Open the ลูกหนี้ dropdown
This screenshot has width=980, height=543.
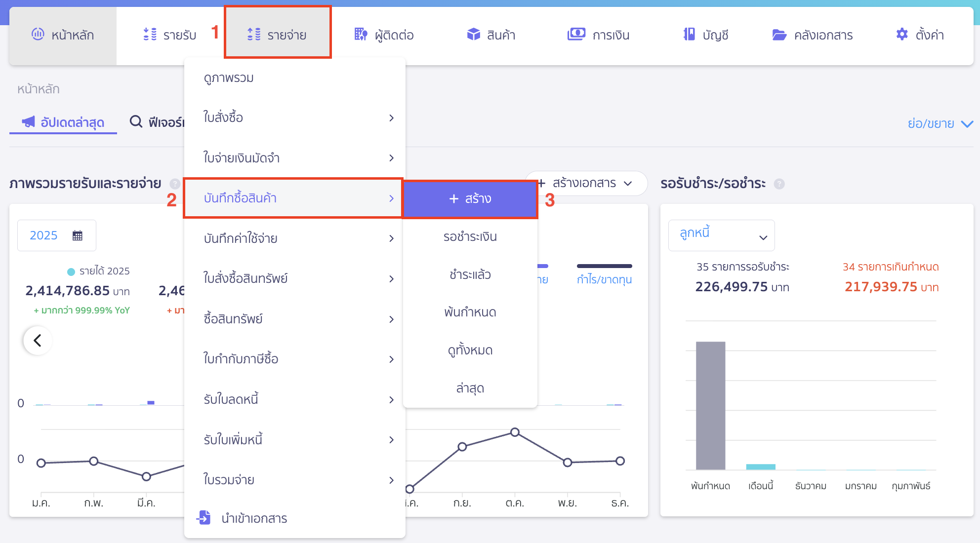point(721,235)
